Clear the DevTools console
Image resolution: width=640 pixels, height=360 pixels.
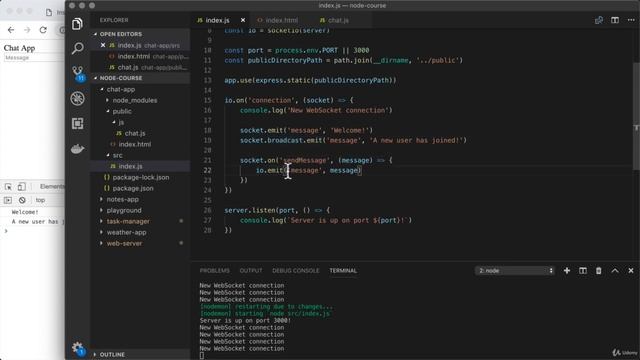[22, 200]
